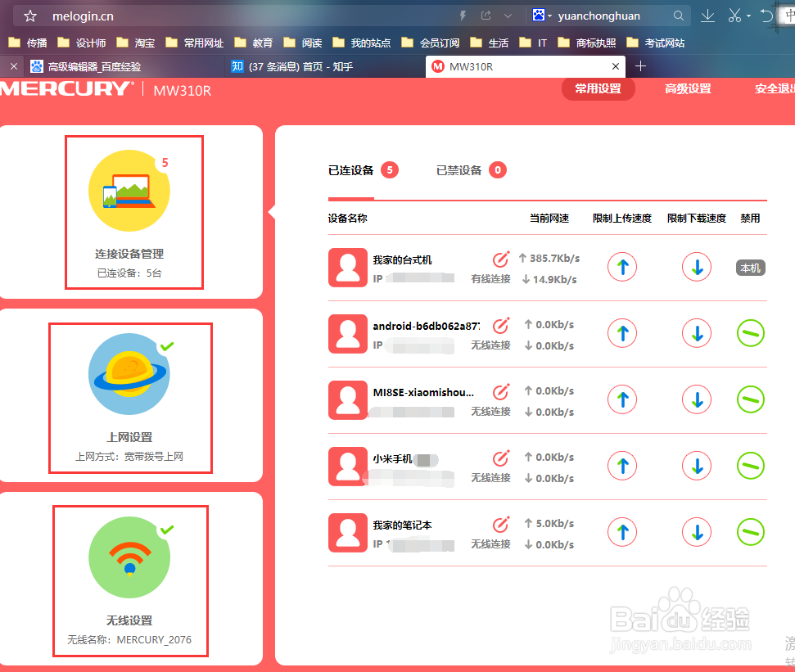Click avatar of 我家的台式机 device
The height and width of the screenshot is (672, 795).
tap(348, 268)
